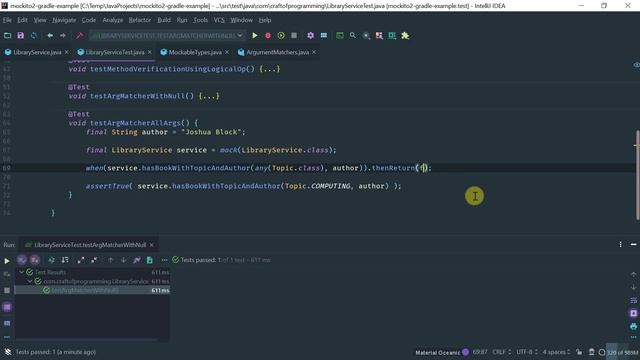This screenshot has height=360, width=640.
Task: Go to next failed test arrow
Action: coord(123,260)
